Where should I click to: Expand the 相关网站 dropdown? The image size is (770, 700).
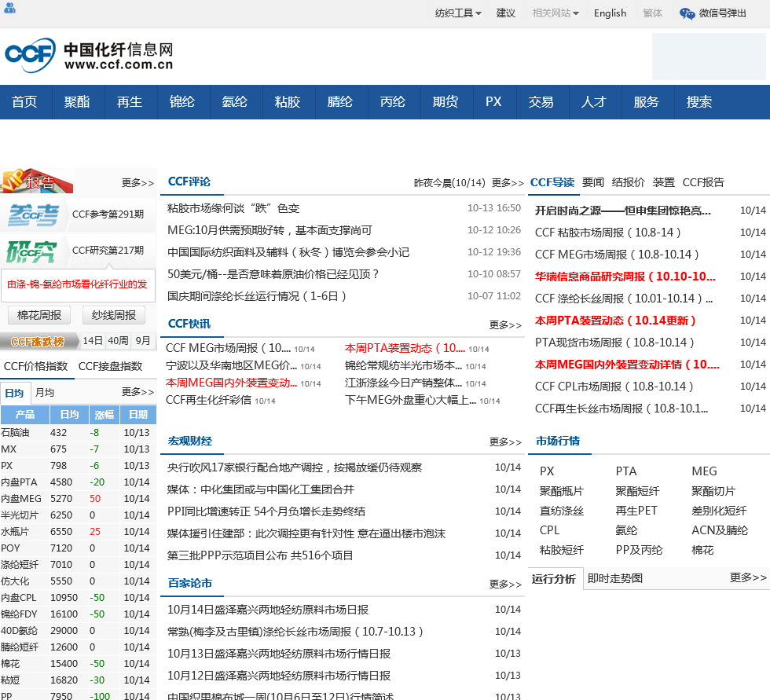tap(555, 13)
